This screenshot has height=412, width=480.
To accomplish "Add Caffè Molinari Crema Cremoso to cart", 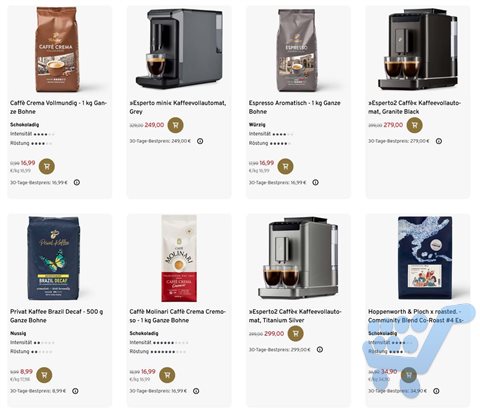I will (167, 375).
